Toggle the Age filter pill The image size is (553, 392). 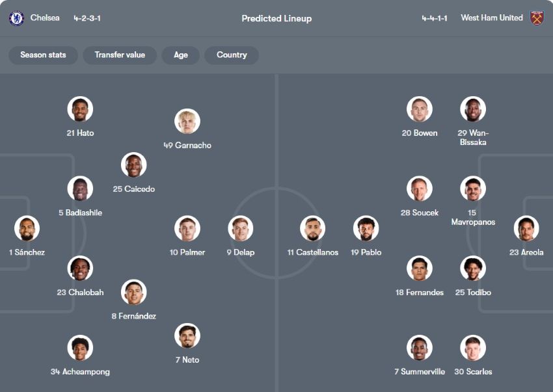(181, 55)
